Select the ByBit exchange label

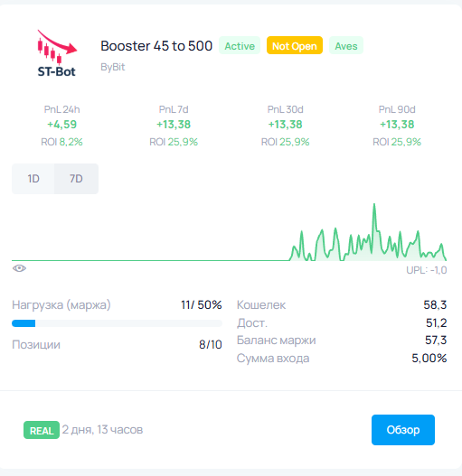click(x=113, y=67)
